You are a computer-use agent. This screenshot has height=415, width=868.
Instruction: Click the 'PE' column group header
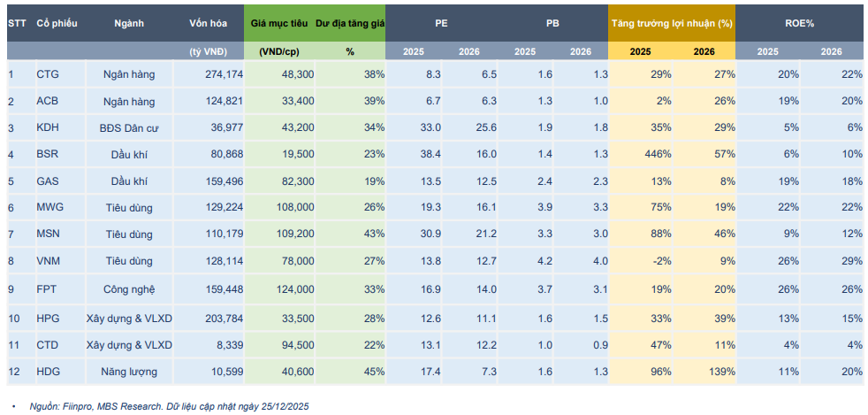441,24
